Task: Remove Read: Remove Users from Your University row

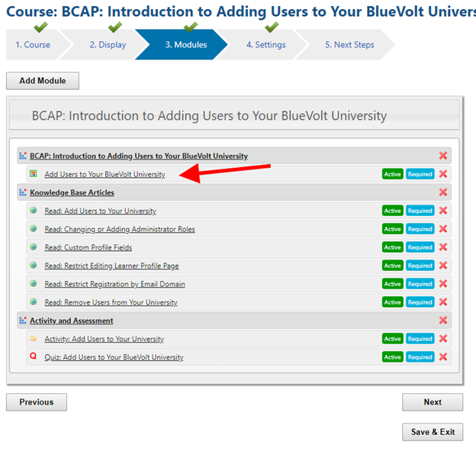Action: point(443,302)
